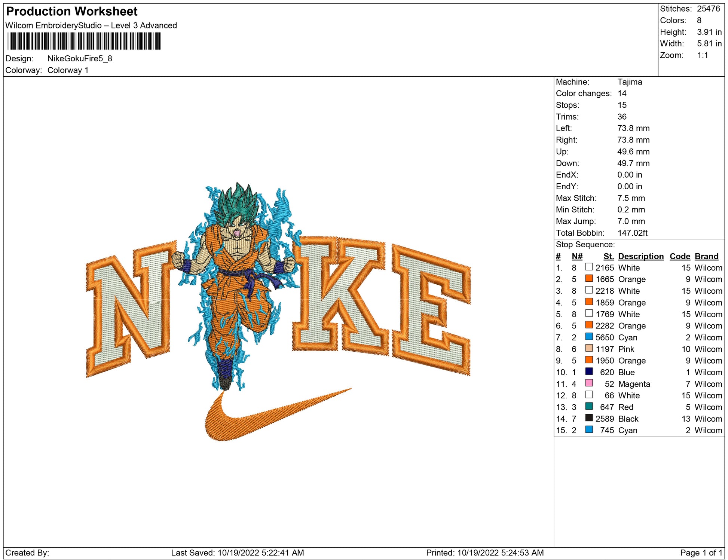This screenshot has width=728, height=560.
Task: Click the orange swatch in stop 2
Action: coord(589,278)
